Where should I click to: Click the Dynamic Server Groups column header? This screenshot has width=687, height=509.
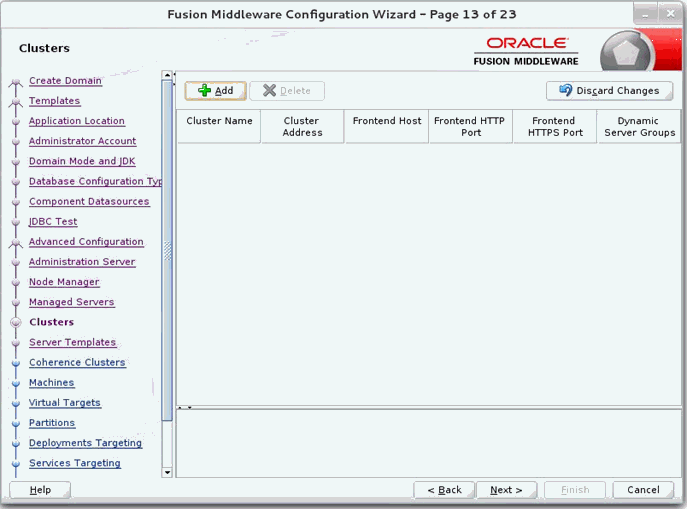(639, 127)
